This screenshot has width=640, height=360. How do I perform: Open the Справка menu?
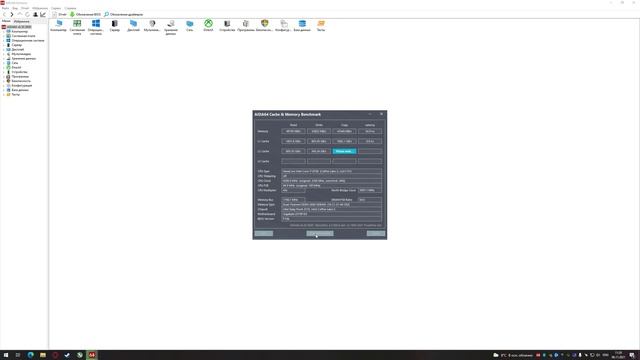point(70,8)
